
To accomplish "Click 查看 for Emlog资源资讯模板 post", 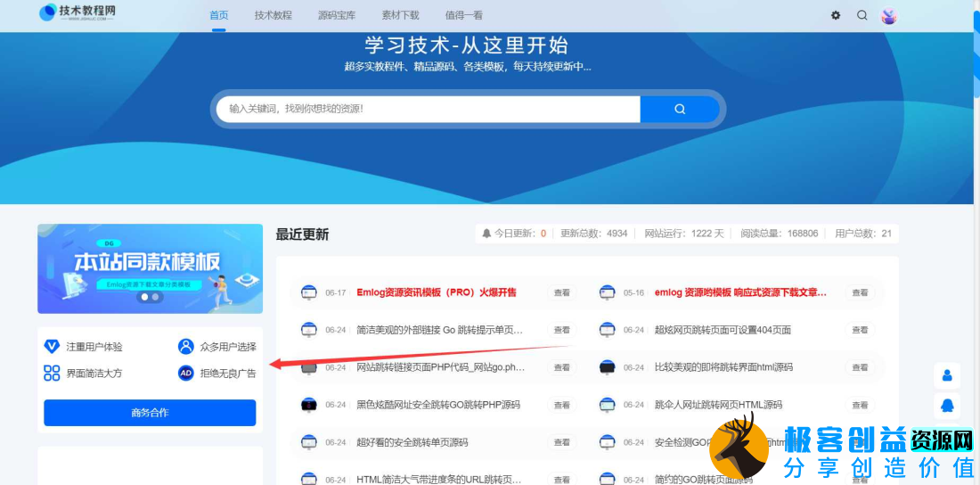I will 562,292.
